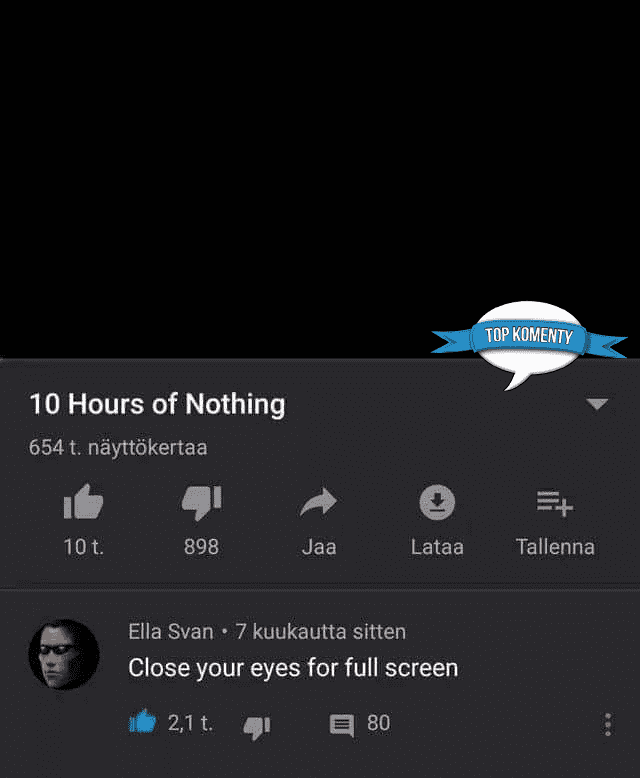640x778 pixels.
Task: Dislike Ella Svan's comment
Action: [256, 727]
